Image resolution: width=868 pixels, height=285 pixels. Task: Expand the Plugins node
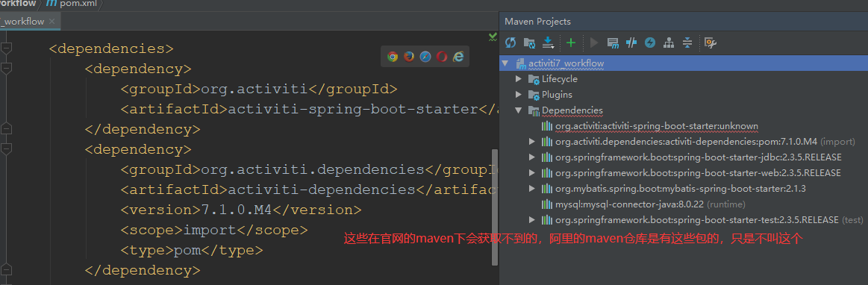tap(519, 95)
